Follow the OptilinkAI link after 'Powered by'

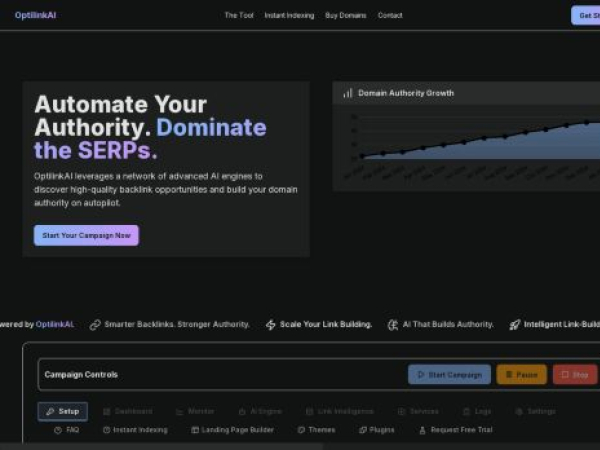55,324
